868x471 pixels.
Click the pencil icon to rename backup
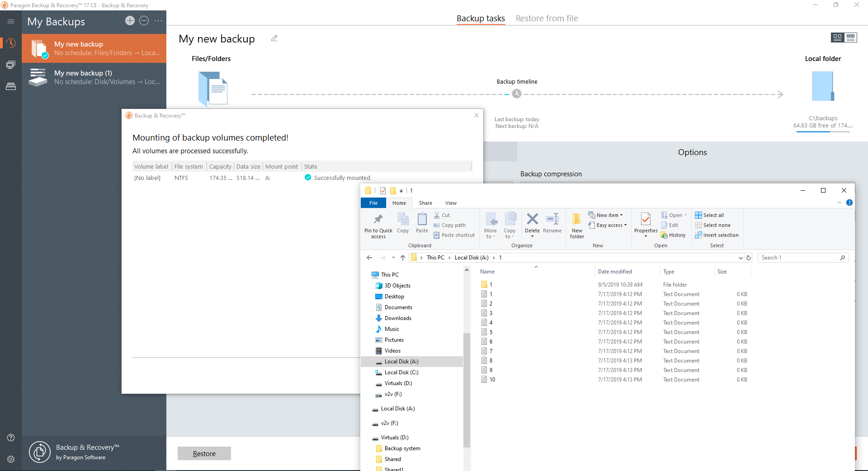click(274, 38)
